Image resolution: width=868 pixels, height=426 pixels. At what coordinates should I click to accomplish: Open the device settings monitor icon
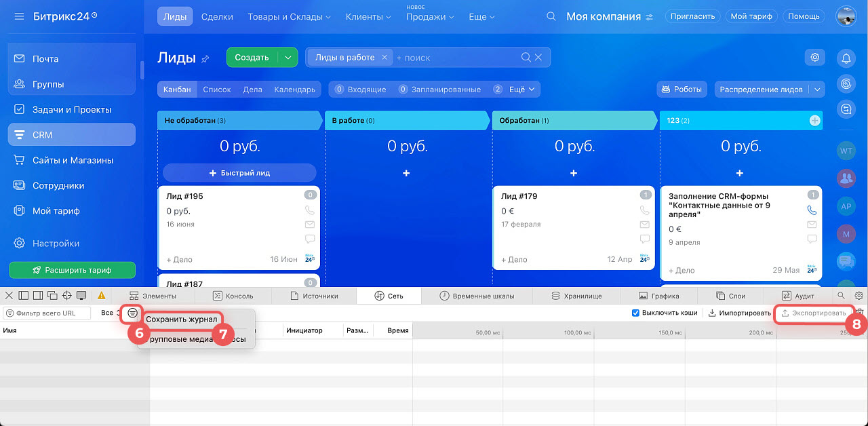[x=81, y=296]
